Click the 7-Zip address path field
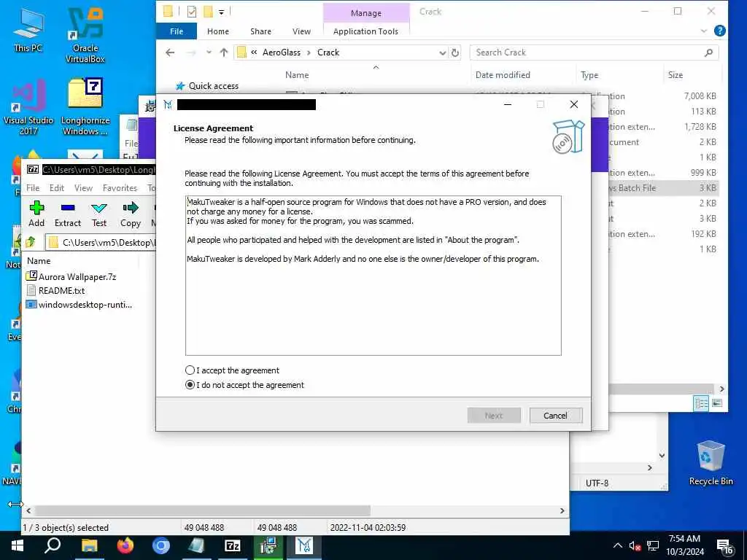 [x=101, y=242]
